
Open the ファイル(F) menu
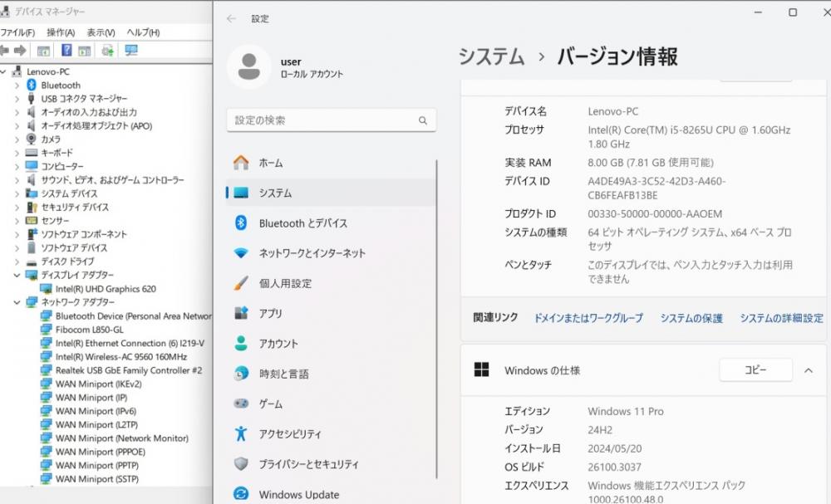(x=17, y=32)
